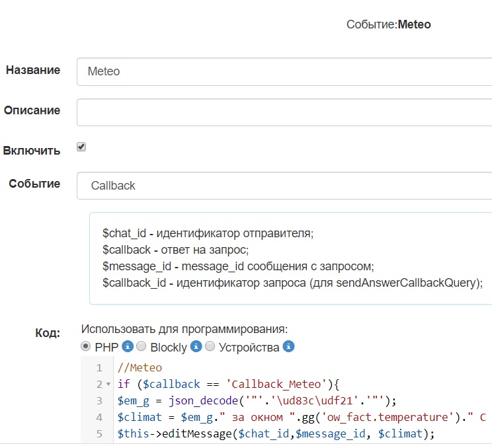Click the Название field containing Meteo
The height and width of the screenshot is (448, 492).
pyautogui.click(x=284, y=71)
